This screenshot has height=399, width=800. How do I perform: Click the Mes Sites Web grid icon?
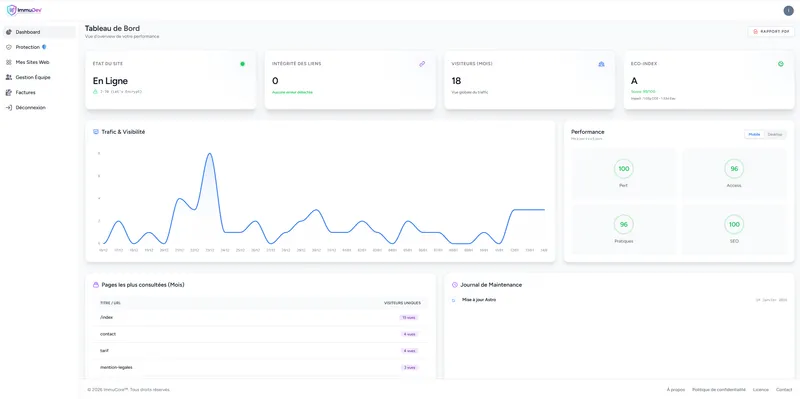[9, 62]
